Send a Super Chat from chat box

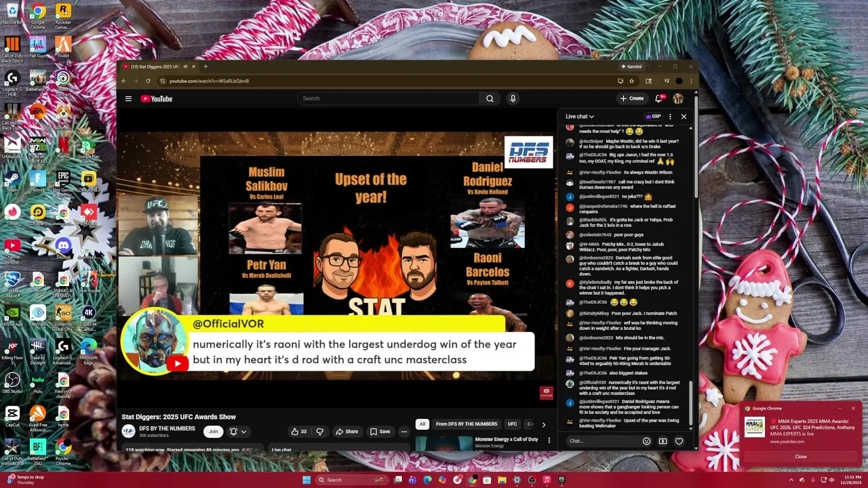(663, 441)
